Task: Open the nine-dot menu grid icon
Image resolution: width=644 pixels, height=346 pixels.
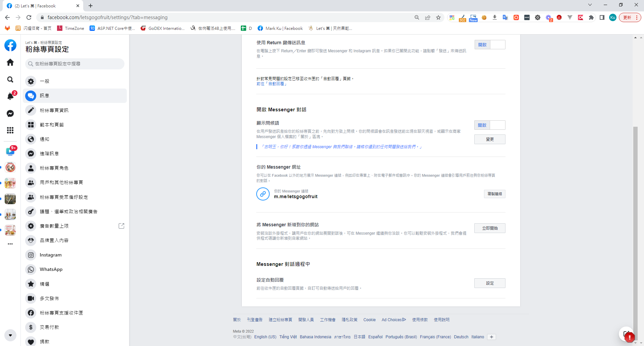Action: 10,130
